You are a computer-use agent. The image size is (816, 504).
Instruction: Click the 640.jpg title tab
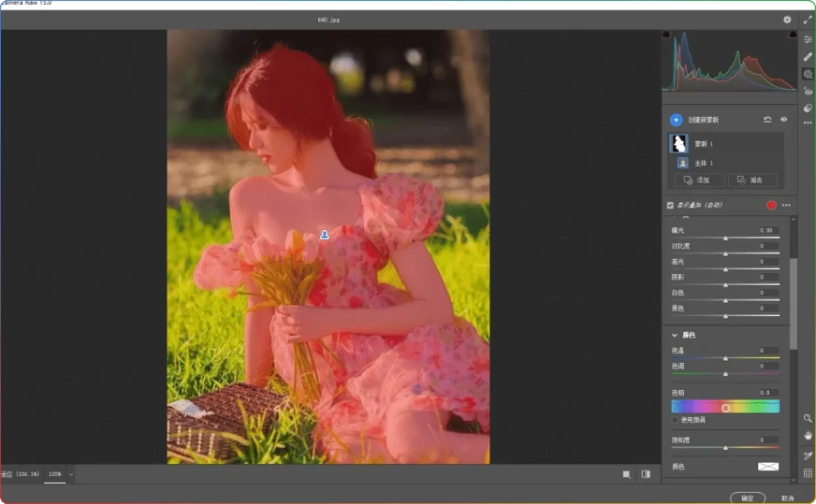(329, 19)
